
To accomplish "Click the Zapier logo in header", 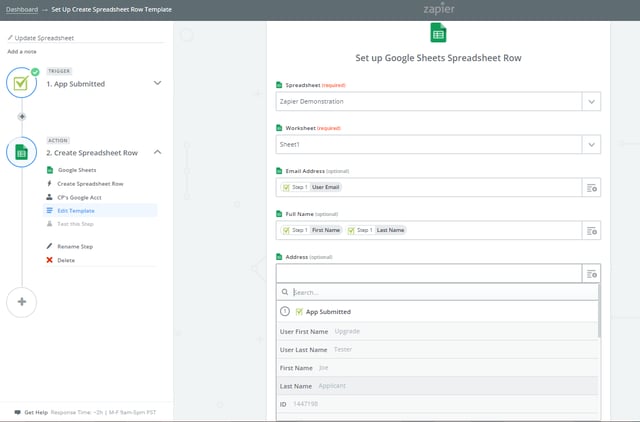I will 439,9.
